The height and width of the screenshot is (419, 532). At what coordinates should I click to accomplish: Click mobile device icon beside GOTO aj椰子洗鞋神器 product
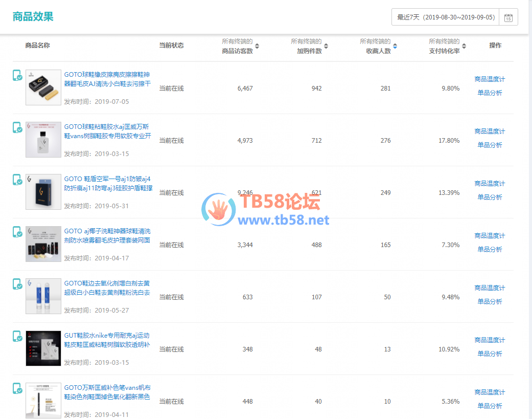tap(17, 232)
